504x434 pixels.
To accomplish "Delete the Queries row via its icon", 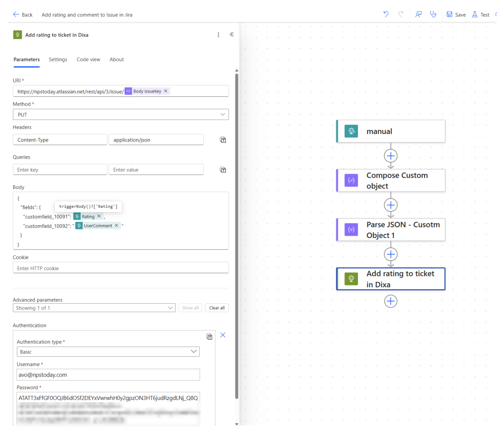I will tap(223, 170).
